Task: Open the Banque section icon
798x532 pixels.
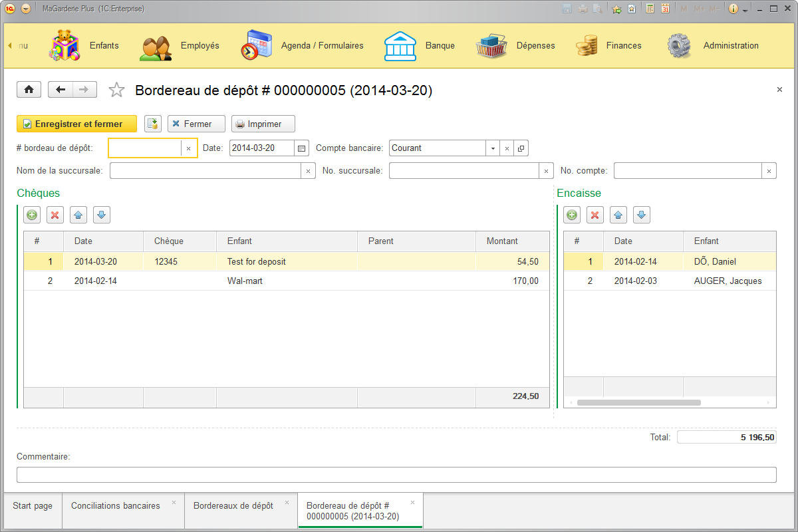Action: click(x=400, y=45)
